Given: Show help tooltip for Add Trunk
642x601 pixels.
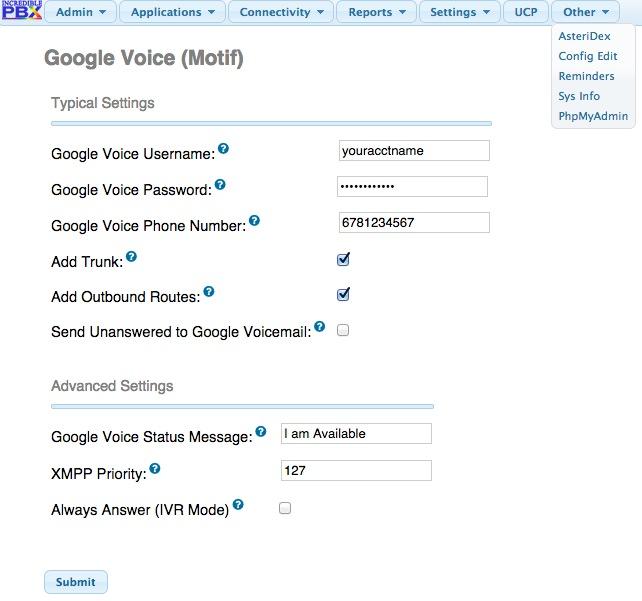Looking at the screenshot, I should [131, 256].
